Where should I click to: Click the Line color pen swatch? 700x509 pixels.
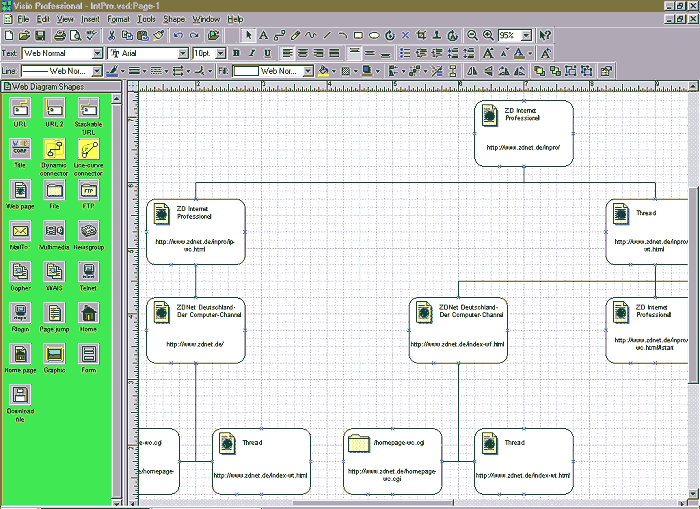point(112,71)
